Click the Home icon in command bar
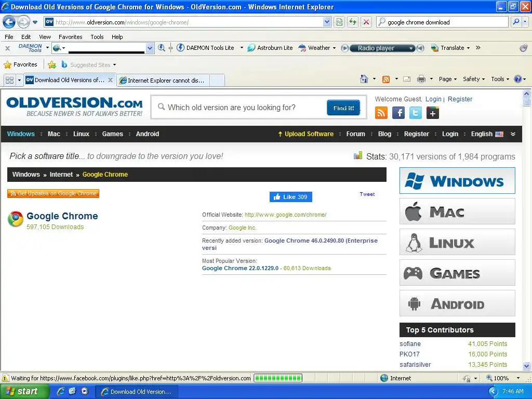Image resolution: width=532 pixels, height=399 pixels. tap(364, 79)
